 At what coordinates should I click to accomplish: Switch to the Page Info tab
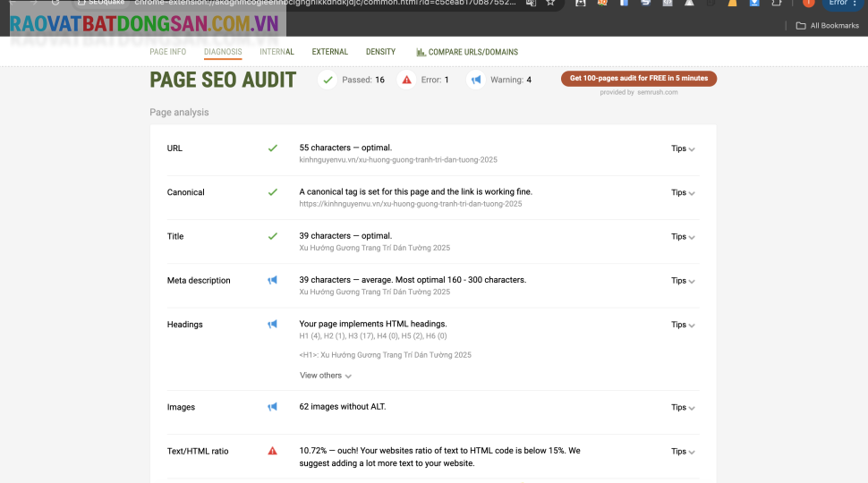coord(167,52)
